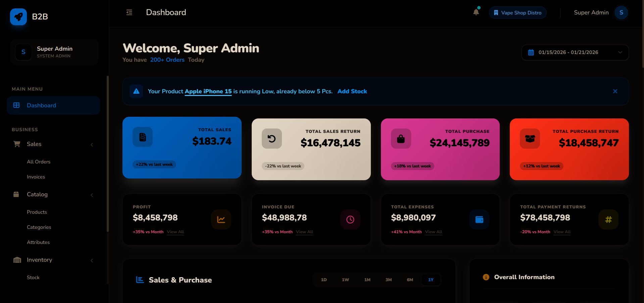Open All Orders in sidebar
This screenshot has height=303, width=644.
tap(39, 162)
